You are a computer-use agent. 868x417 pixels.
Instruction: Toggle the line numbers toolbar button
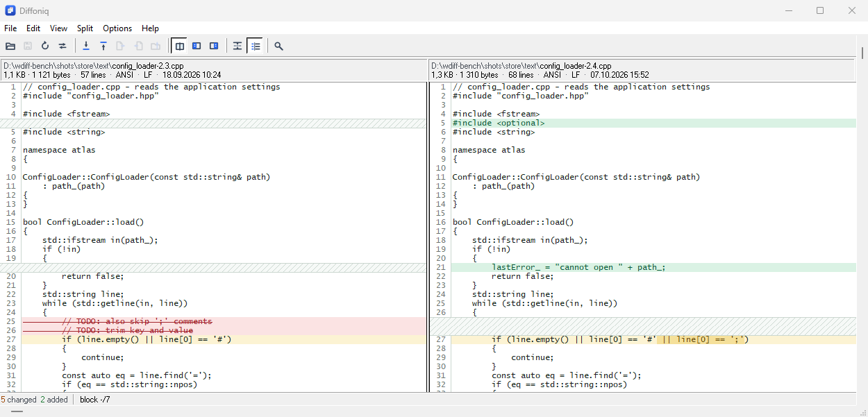pyautogui.click(x=255, y=46)
